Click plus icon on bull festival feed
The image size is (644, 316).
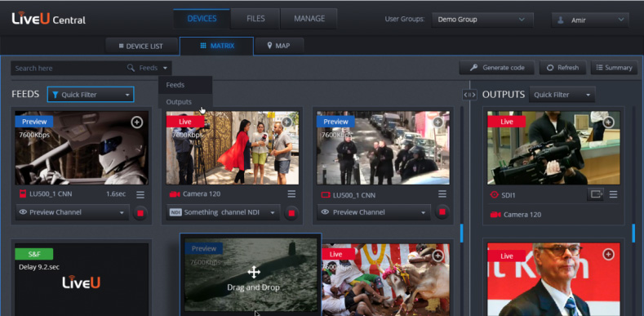point(438,256)
